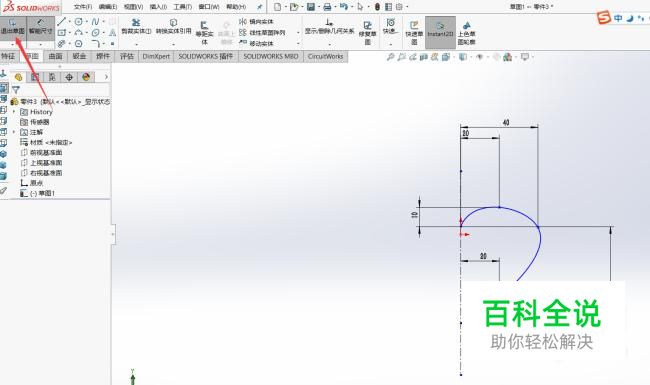The height and width of the screenshot is (385, 650).
Task: Select the Smart Dimension (智能尺寸) tool
Action: [x=41, y=27]
